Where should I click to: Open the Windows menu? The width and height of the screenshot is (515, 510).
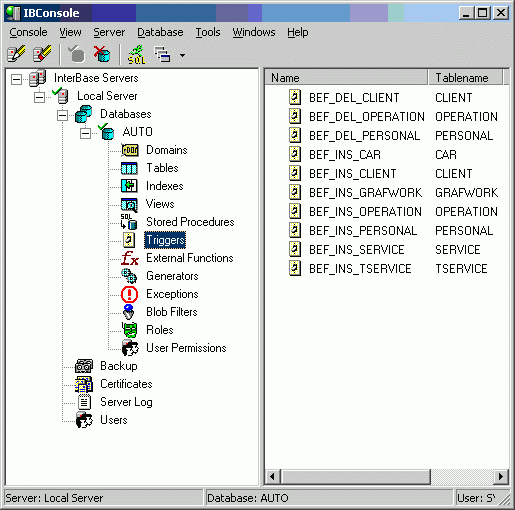pos(254,32)
